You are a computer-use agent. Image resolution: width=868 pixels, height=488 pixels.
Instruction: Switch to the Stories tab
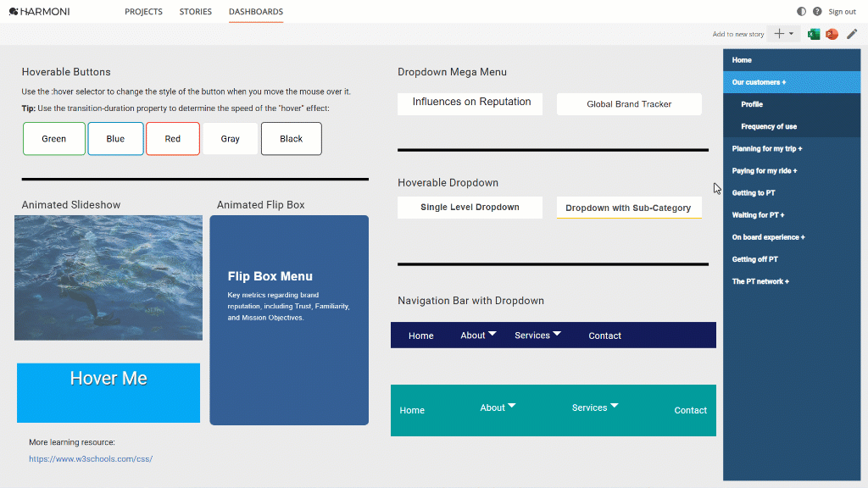196,12
